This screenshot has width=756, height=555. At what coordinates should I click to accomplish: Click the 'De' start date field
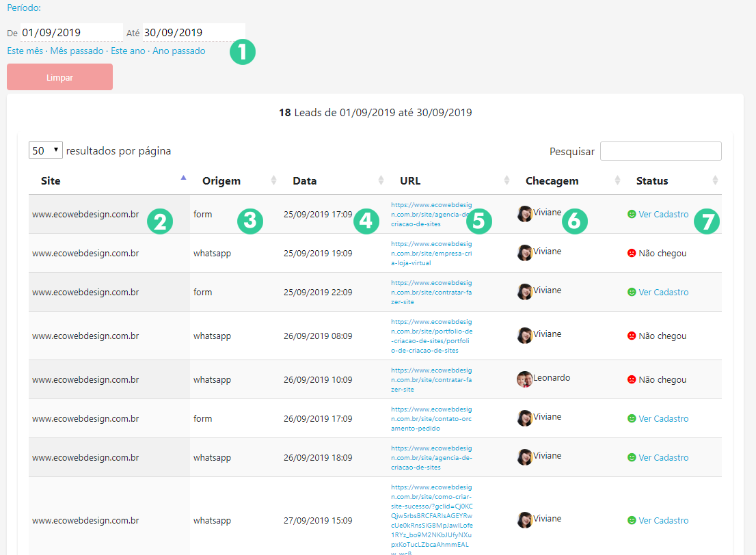[x=71, y=32]
